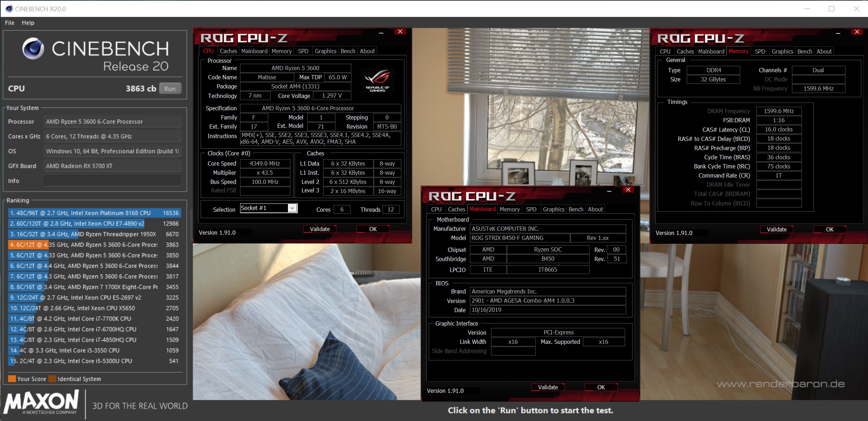The height and width of the screenshot is (421, 868).
Task: Switch to Memory tab in CPU window
Action: point(282,51)
